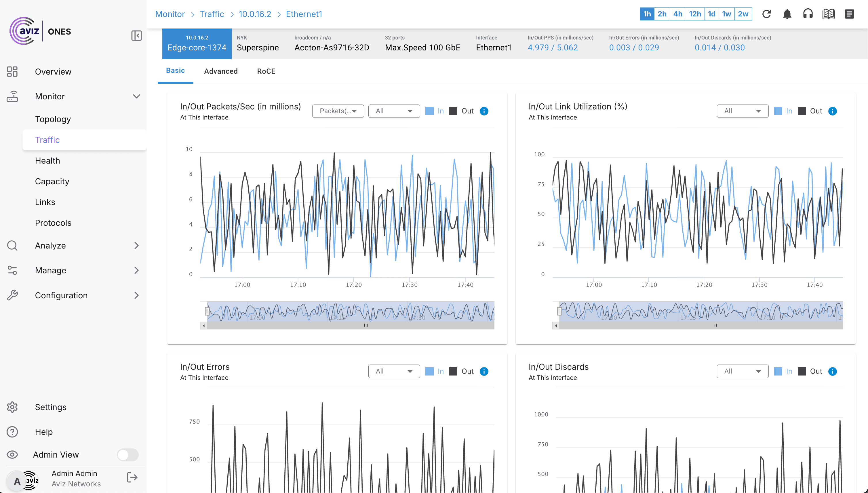Open the Packets(... dropdown
This screenshot has width=868, height=493.
click(x=338, y=111)
